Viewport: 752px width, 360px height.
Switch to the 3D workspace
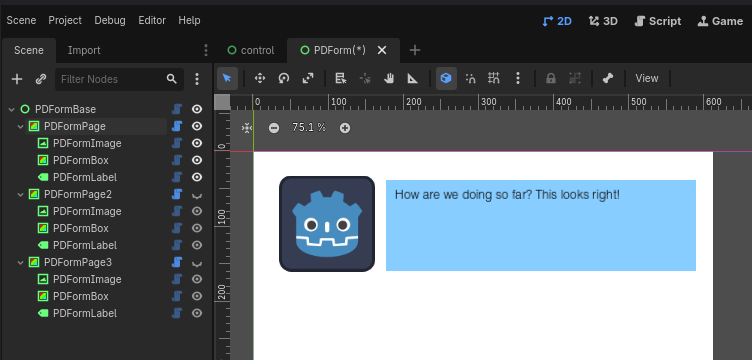603,21
